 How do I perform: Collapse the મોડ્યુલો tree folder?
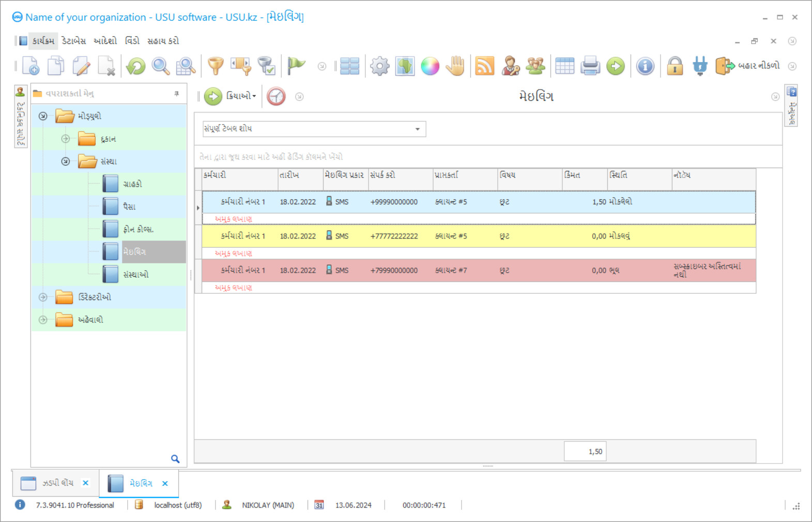point(43,116)
